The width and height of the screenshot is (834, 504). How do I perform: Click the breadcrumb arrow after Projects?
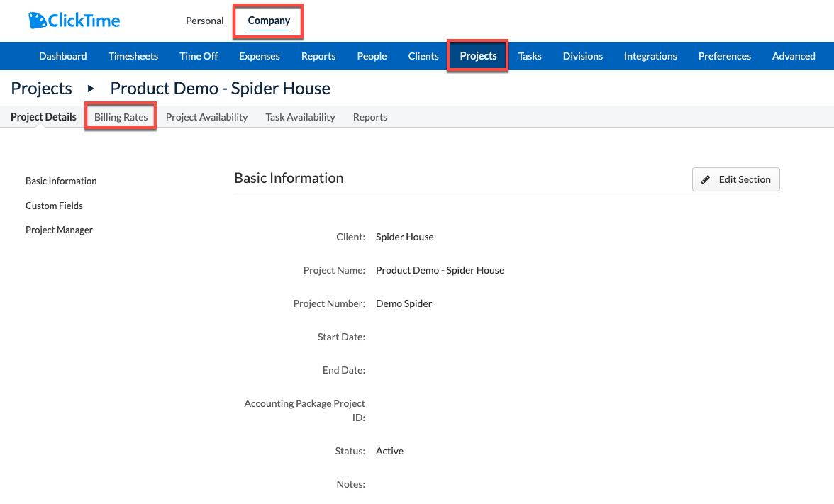click(x=91, y=88)
